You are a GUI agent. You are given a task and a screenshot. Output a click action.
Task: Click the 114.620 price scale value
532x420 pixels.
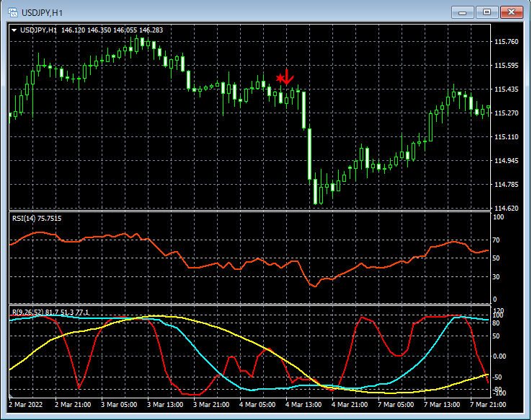pos(506,208)
